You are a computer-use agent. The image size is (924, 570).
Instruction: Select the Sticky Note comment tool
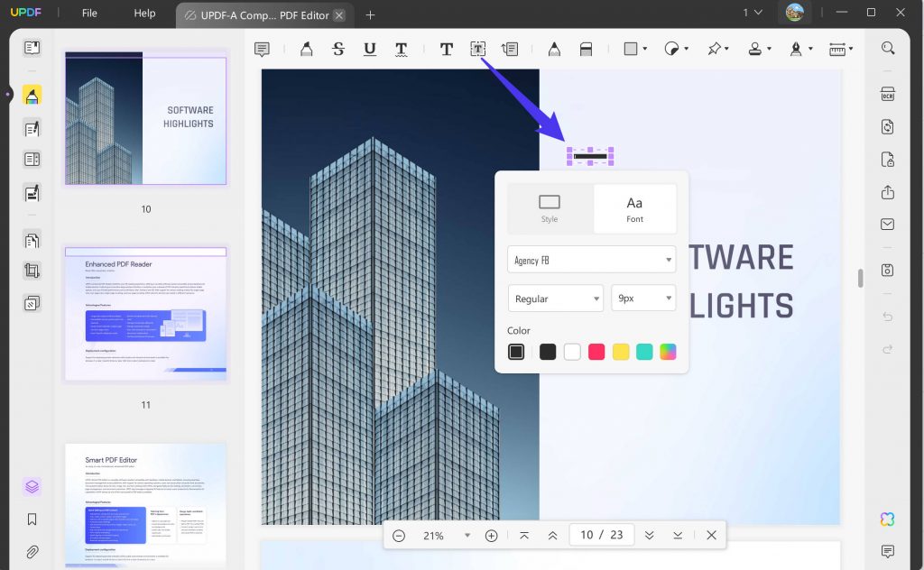262,49
